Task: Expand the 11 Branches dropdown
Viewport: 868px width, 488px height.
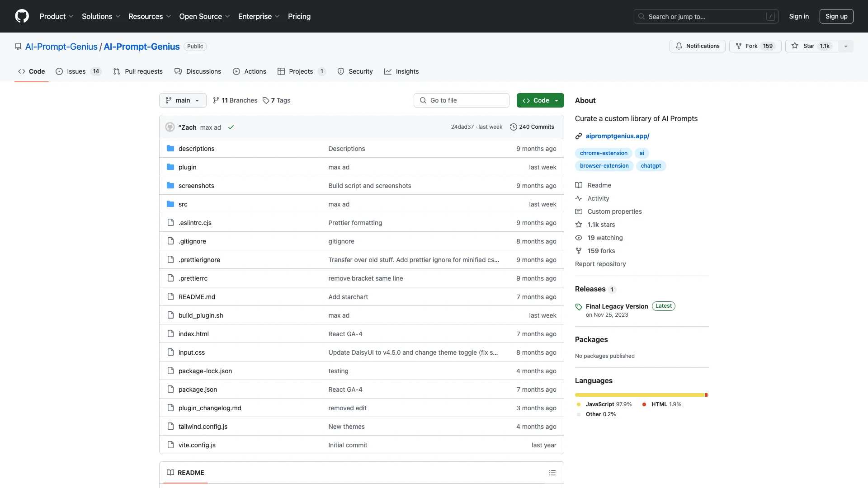Action: [234, 100]
